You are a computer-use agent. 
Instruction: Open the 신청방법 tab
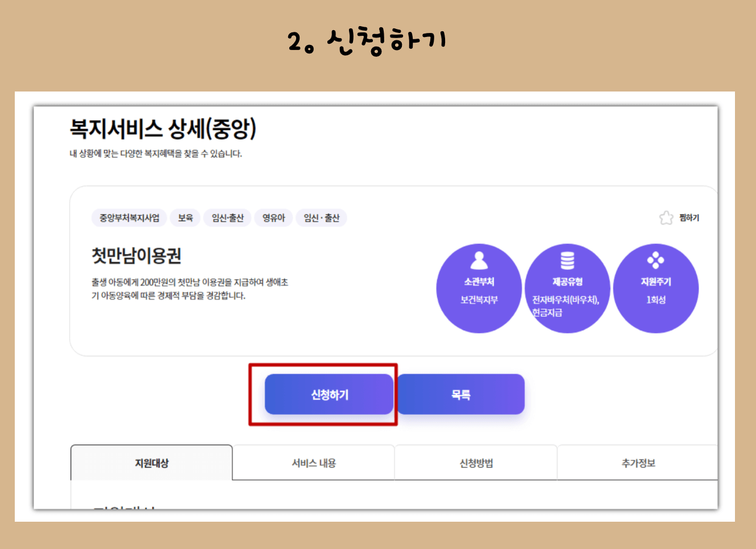[x=476, y=462]
